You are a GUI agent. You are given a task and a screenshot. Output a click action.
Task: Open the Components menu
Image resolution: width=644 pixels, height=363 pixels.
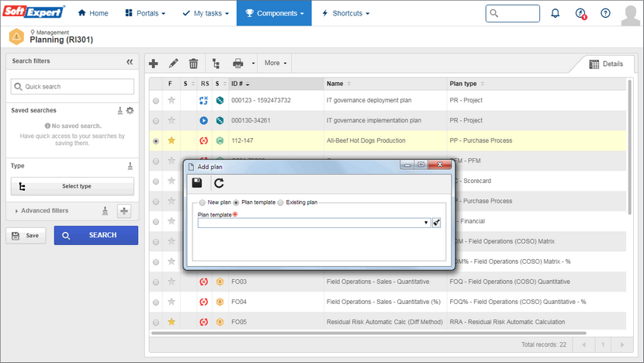(x=274, y=13)
